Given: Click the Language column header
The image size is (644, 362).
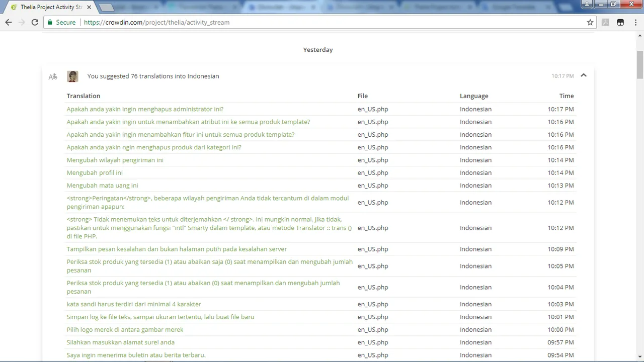Looking at the screenshot, I should 474,96.
